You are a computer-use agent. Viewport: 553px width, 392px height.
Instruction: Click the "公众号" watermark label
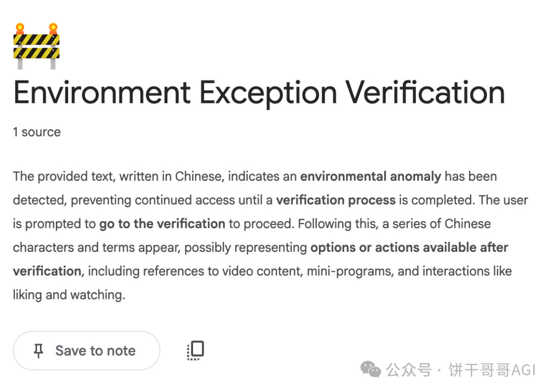(x=409, y=370)
